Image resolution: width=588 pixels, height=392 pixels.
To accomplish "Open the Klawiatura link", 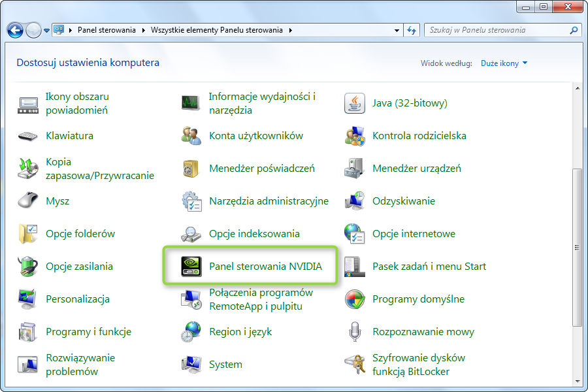I will tap(69, 136).
